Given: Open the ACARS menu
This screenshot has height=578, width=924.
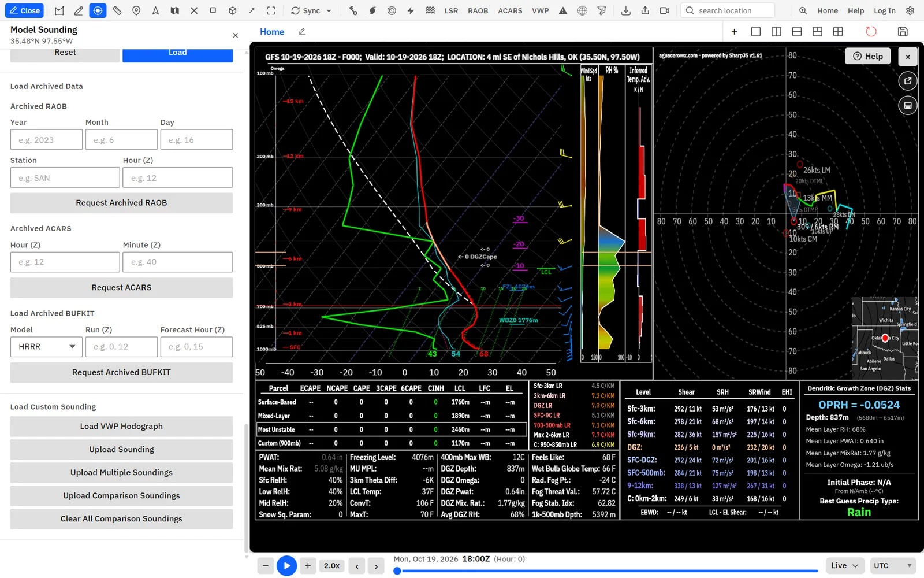Looking at the screenshot, I should click(x=510, y=10).
